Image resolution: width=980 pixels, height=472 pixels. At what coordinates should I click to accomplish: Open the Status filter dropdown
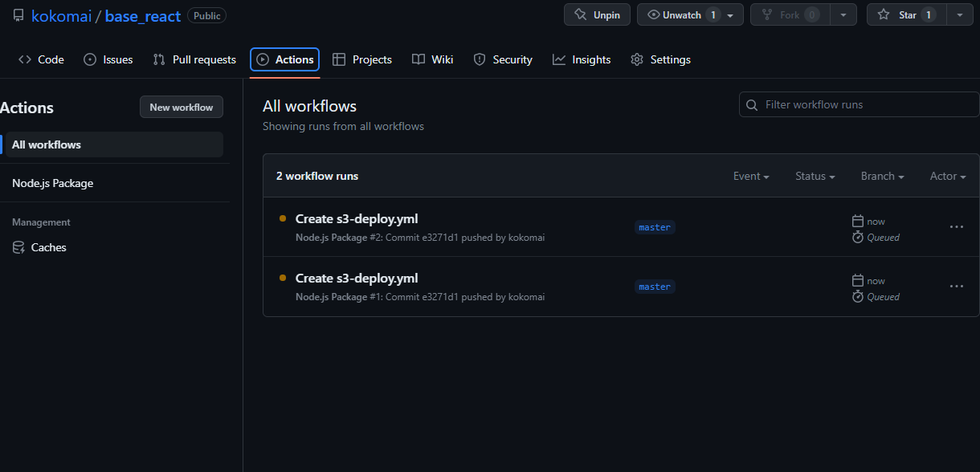pos(815,176)
